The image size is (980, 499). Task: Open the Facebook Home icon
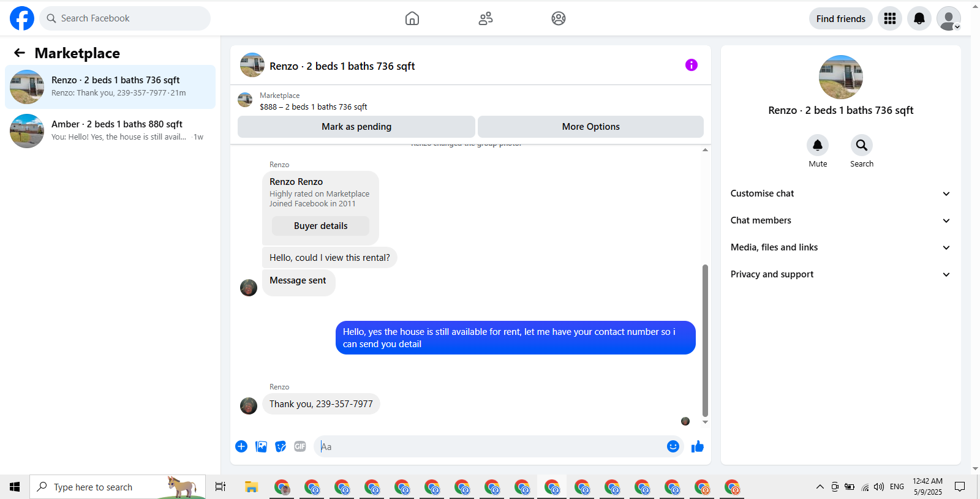point(412,18)
